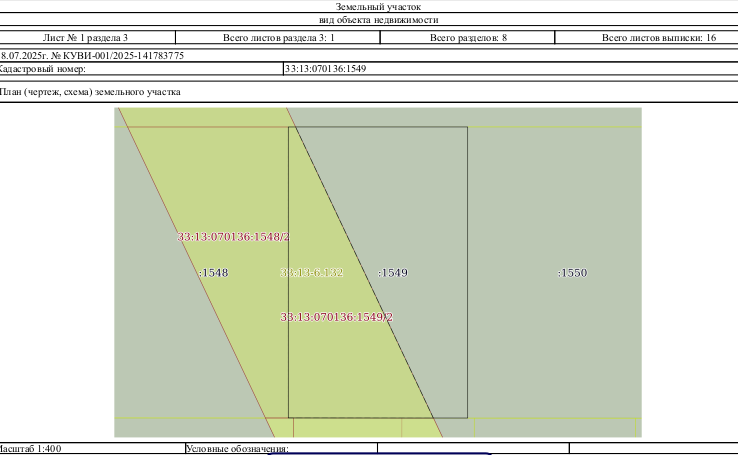738x455 pixels.
Task: Click the :1549 parcel label on the plan
Action: click(x=393, y=273)
